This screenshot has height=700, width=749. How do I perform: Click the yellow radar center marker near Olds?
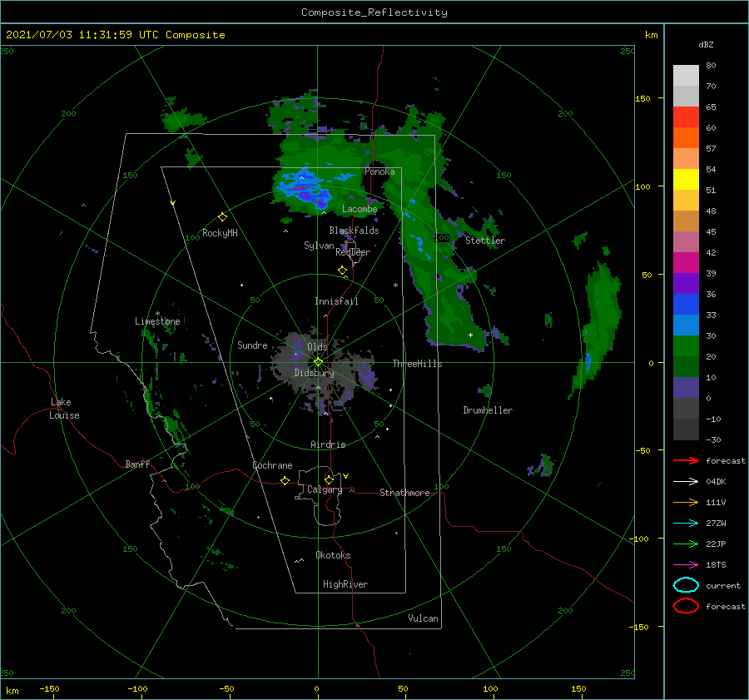coord(318,362)
